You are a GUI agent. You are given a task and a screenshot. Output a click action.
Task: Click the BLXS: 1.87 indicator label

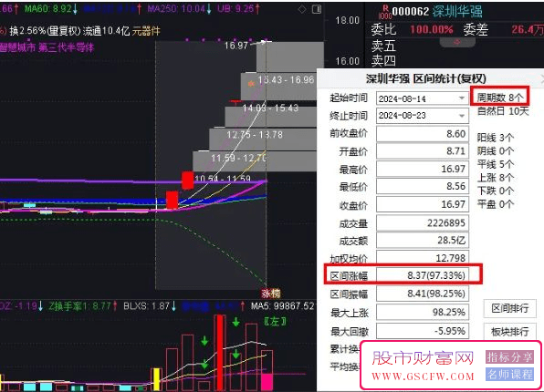[x=150, y=306]
